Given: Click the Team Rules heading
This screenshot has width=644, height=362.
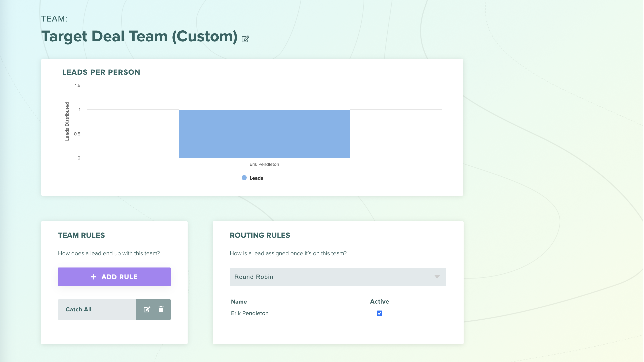Looking at the screenshot, I should pos(81,235).
